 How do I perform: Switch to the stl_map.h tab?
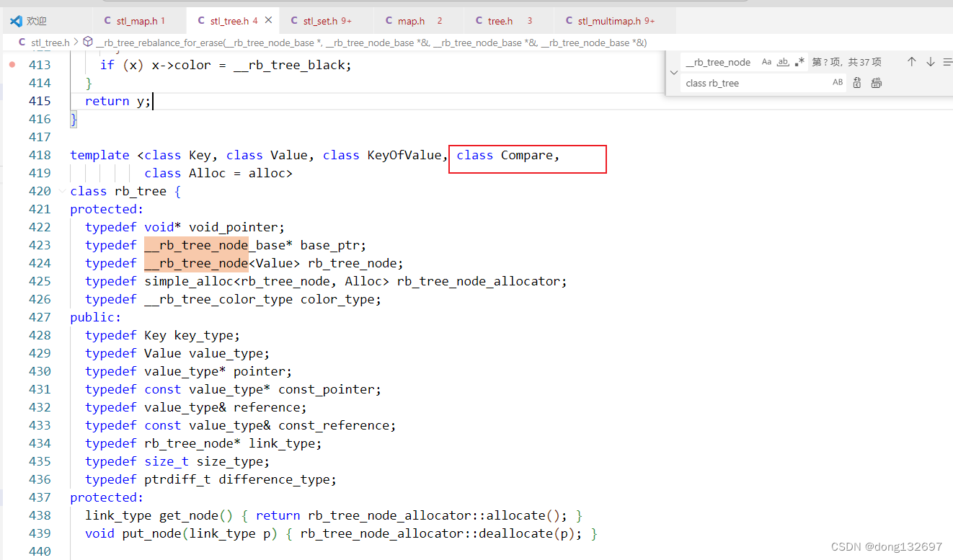click(140, 21)
